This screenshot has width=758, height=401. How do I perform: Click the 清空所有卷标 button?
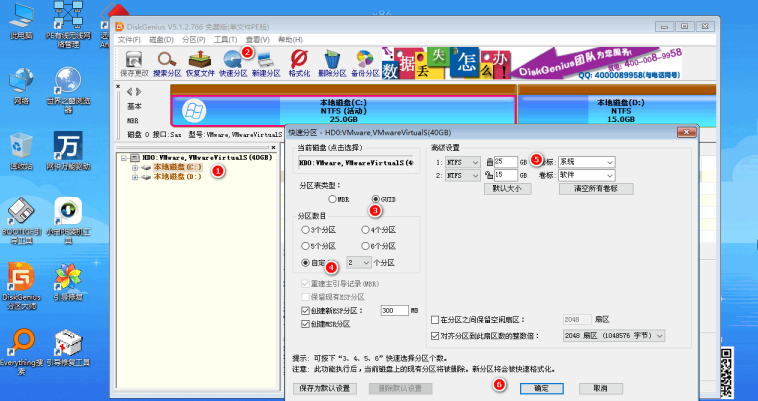click(596, 189)
